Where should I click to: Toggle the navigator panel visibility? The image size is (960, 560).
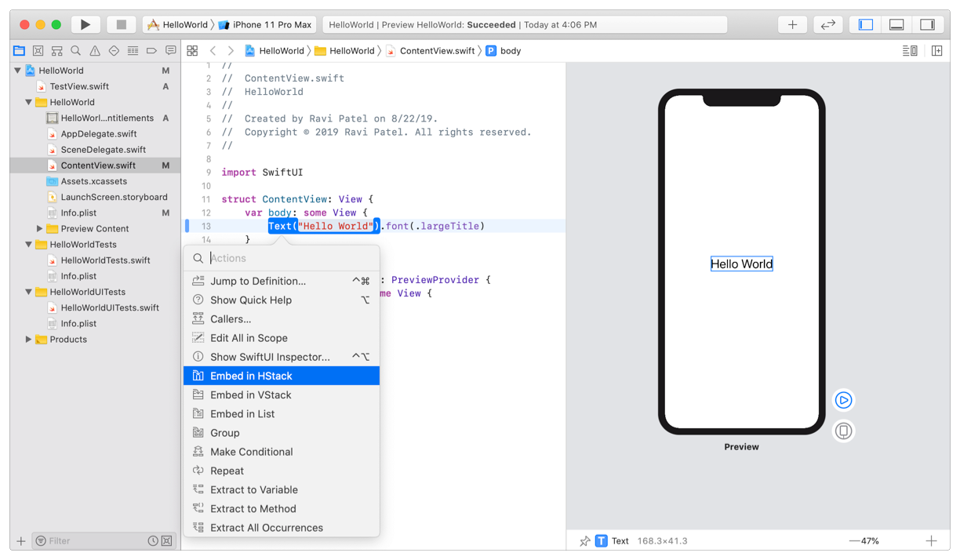pyautogui.click(x=866, y=24)
